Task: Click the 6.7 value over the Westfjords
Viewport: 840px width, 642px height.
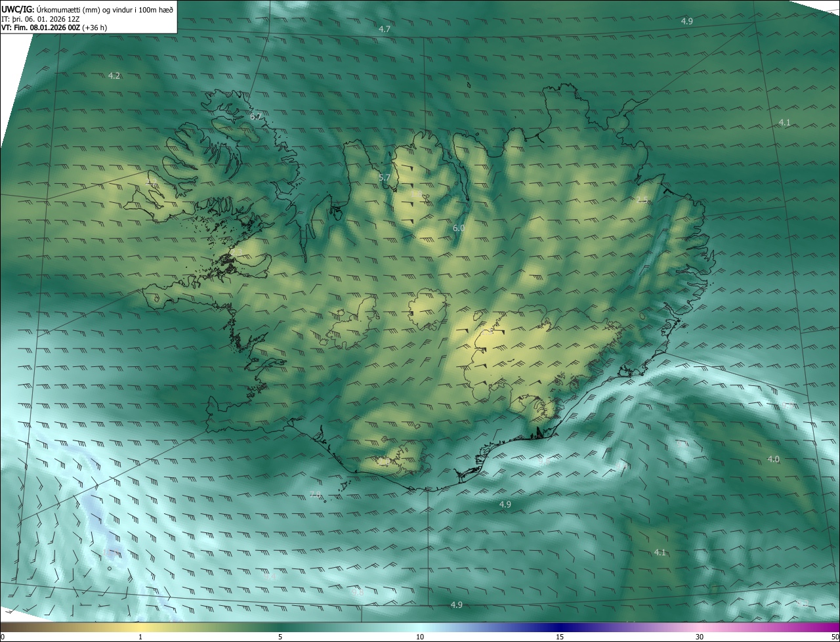Action: coord(256,117)
